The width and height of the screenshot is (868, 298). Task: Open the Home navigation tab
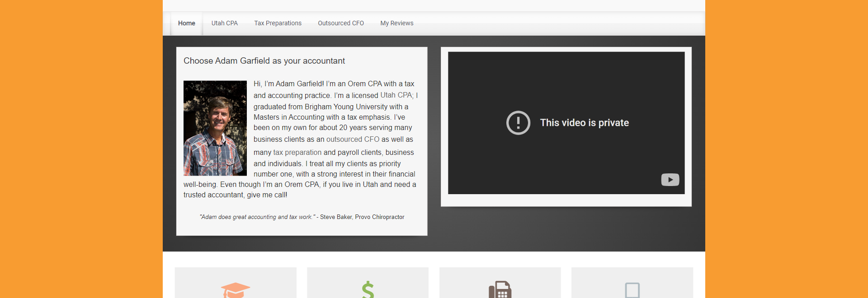(187, 23)
